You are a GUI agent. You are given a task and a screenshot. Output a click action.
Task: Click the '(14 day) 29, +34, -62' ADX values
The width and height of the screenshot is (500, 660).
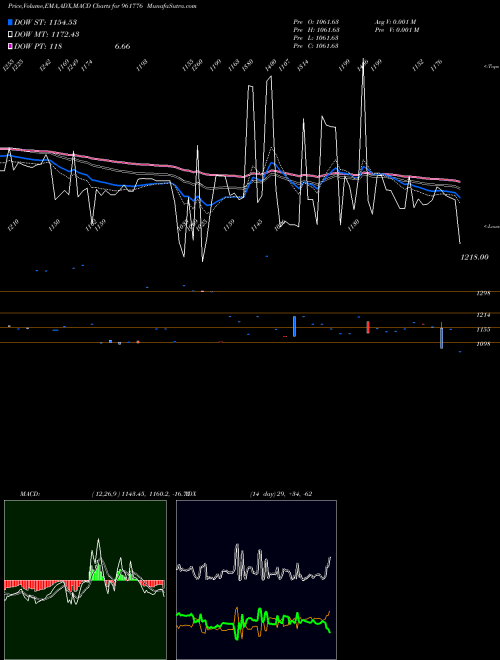281,494
